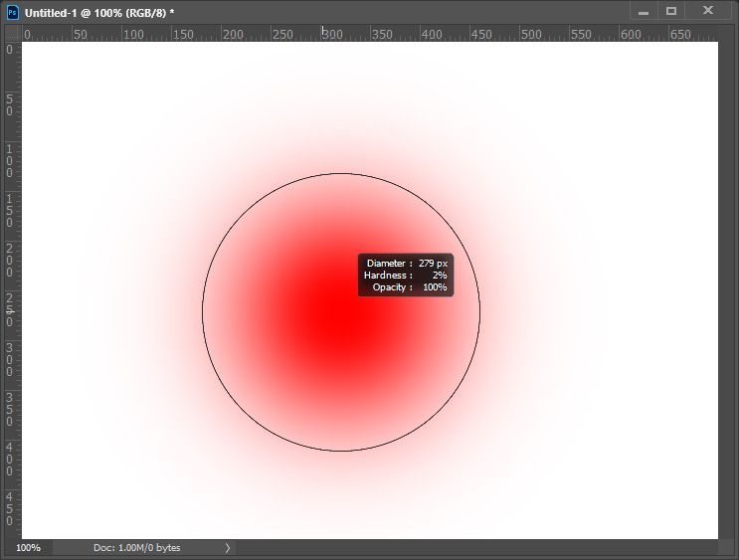The image size is (739, 560).
Task: Click the 100 mark on the horizontal ruler
Action: (x=133, y=35)
